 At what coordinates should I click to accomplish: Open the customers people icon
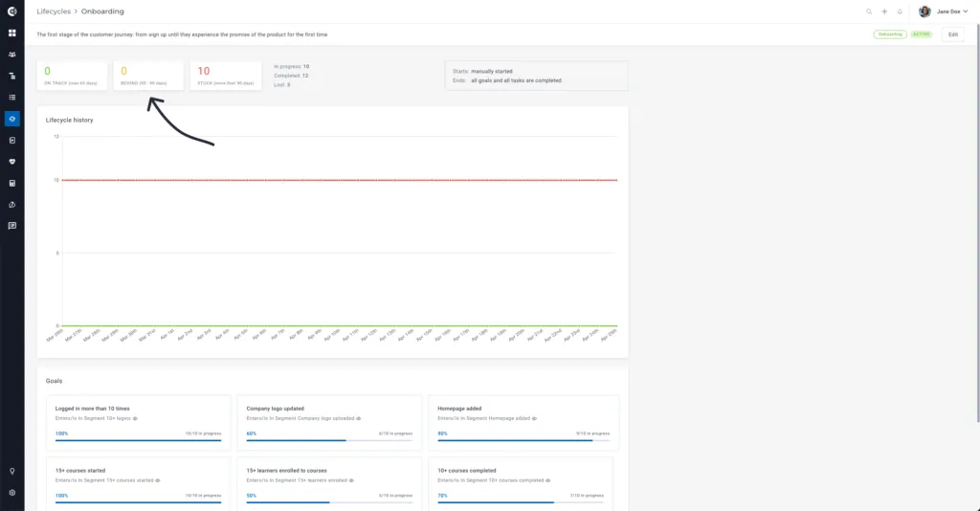(11, 55)
